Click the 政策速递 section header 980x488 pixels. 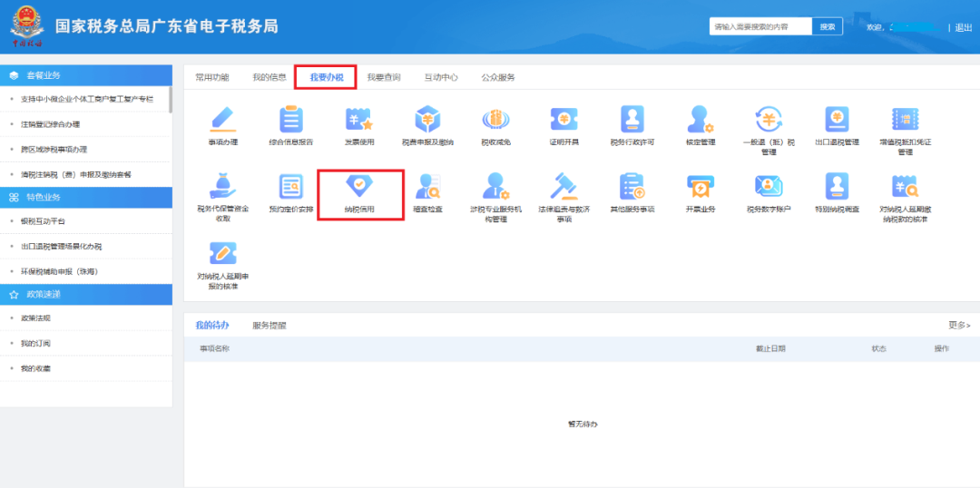(x=86, y=294)
